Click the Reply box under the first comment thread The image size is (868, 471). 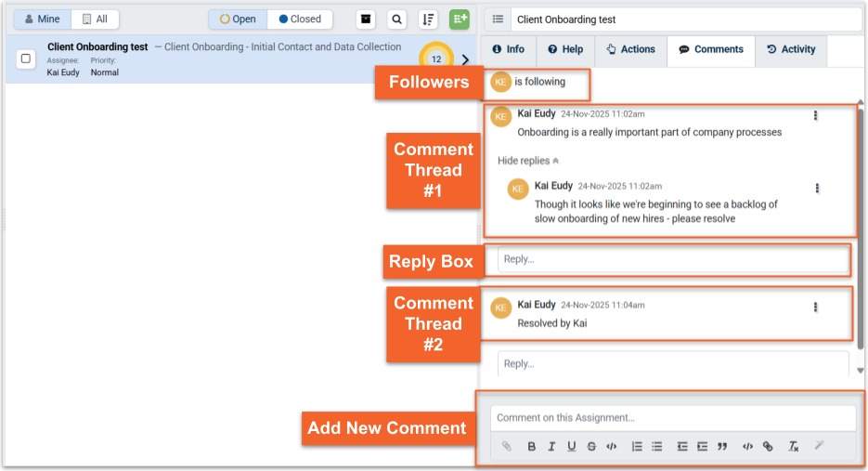pos(674,259)
